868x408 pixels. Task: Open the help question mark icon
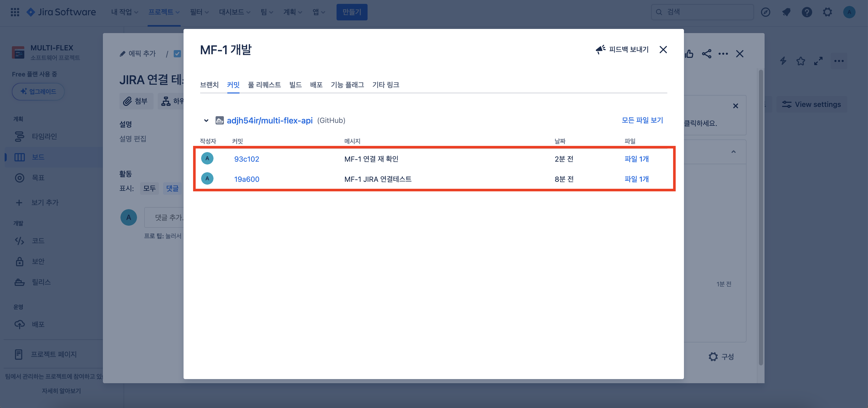pos(807,12)
